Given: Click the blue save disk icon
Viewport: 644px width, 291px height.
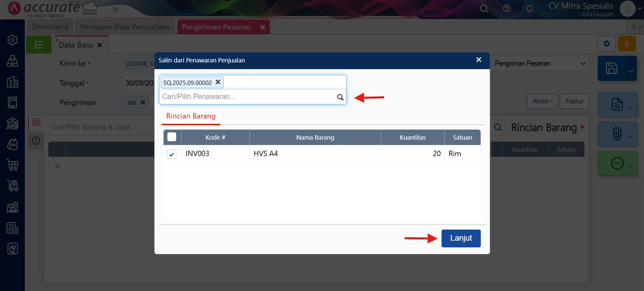Looking at the screenshot, I should (x=611, y=68).
